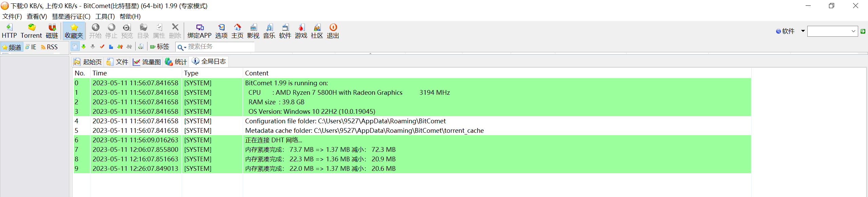Switch to the 流量图 tab

(147, 62)
